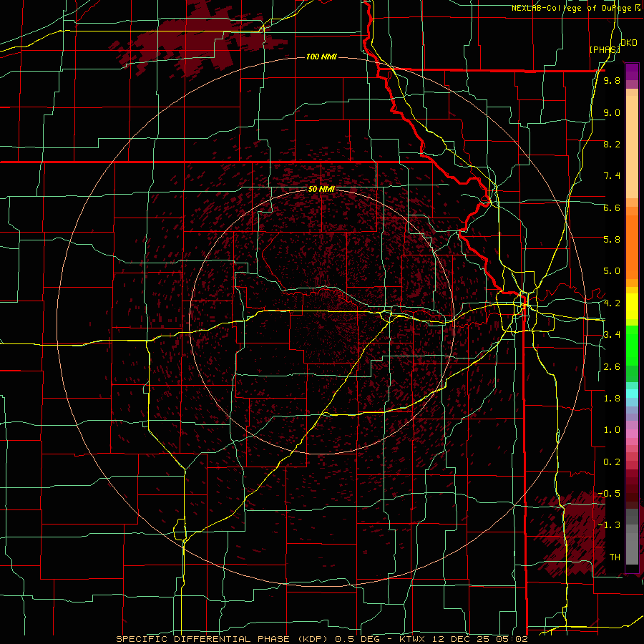Screen dimensions: 644x644
Task: Click the pink segment of the color bar
Action: 632,434
